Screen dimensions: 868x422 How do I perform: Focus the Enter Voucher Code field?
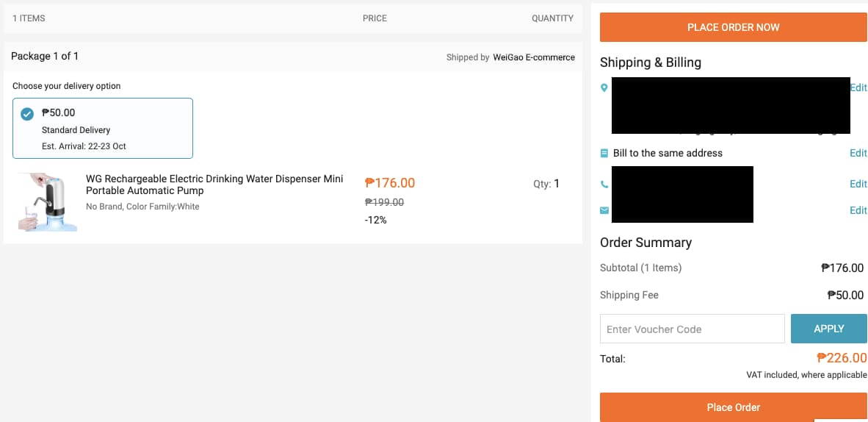tap(692, 329)
